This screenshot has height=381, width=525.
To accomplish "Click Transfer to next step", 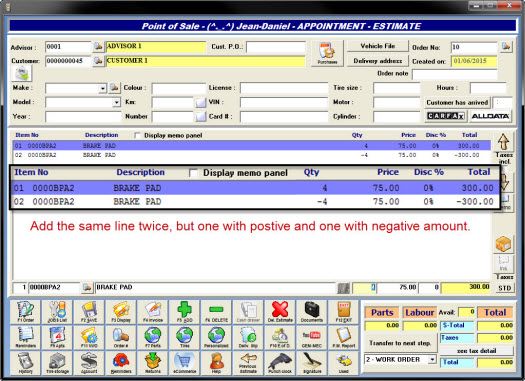I will [x=400, y=343].
